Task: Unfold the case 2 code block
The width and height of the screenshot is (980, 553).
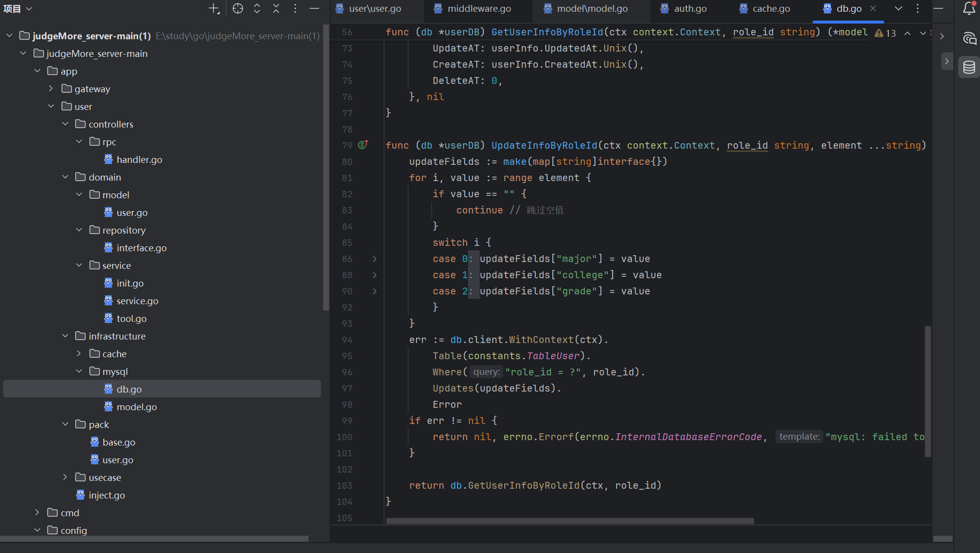Action: pyautogui.click(x=375, y=291)
